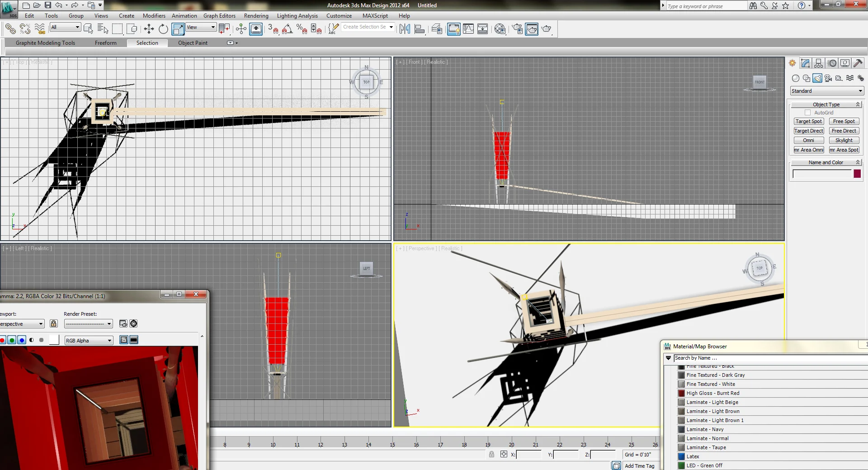Click the Select and Link tool
This screenshot has height=470, width=868.
point(10,29)
